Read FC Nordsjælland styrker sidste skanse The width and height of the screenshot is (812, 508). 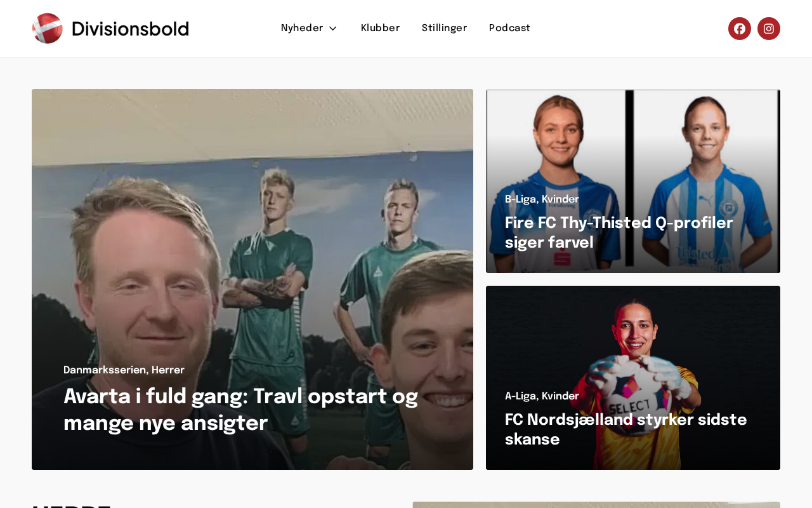coord(626,430)
